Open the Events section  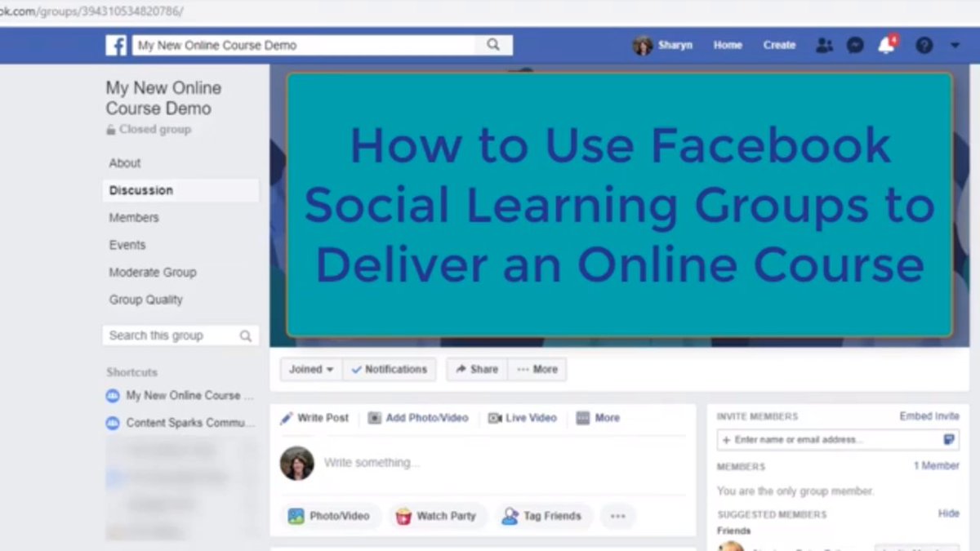[127, 245]
